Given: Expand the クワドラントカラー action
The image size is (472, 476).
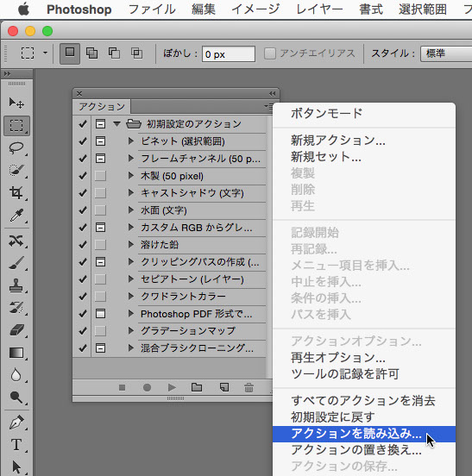Looking at the screenshot, I should tap(131, 297).
